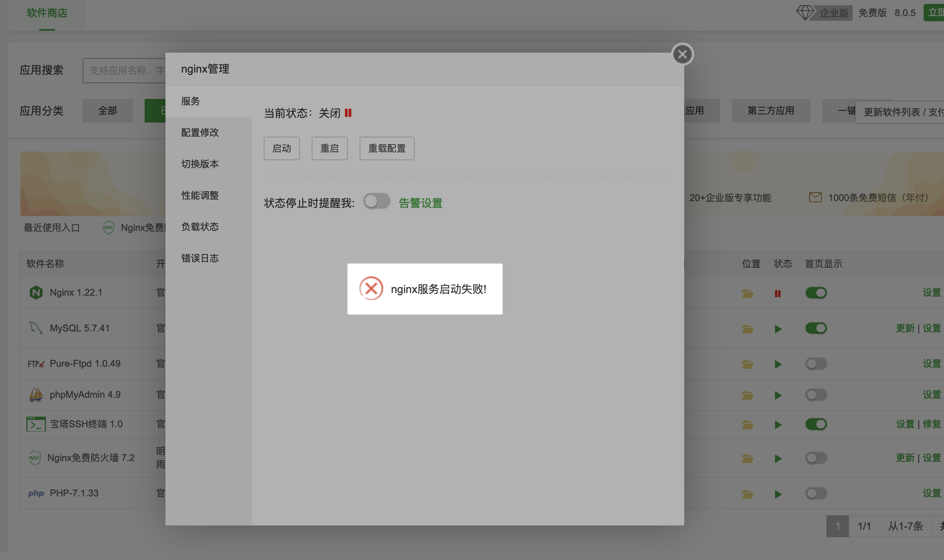
Task: Click the Nginx免费防火墙 7.2 WAF shield icon
Action: click(35, 458)
